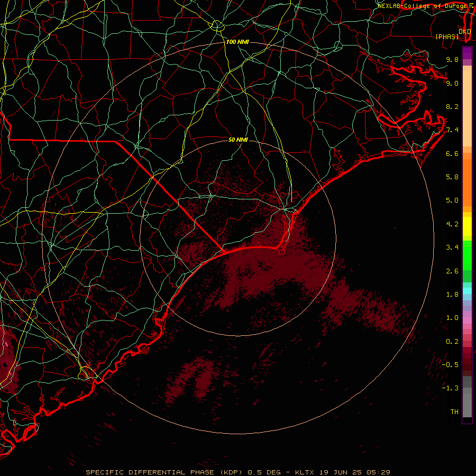Select the -0.5 value on the color scale
The height and width of the screenshot is (476, 476).
(x=450, y=365)
